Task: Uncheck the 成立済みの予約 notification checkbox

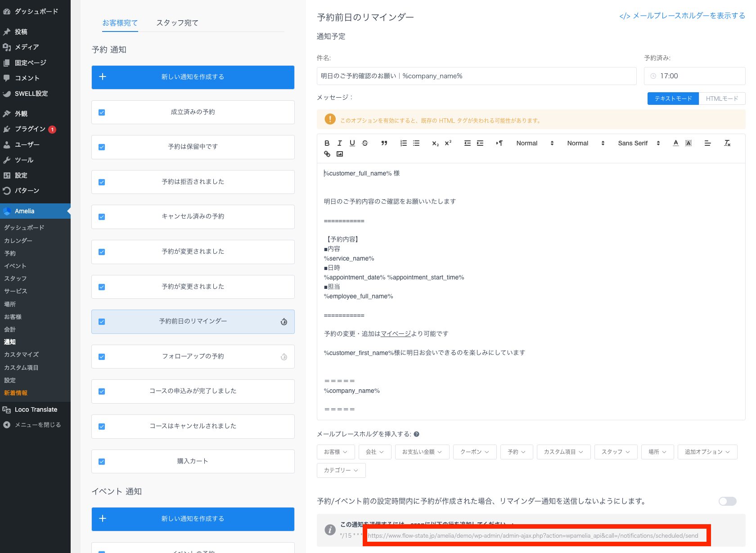Action: pos(102,112)
